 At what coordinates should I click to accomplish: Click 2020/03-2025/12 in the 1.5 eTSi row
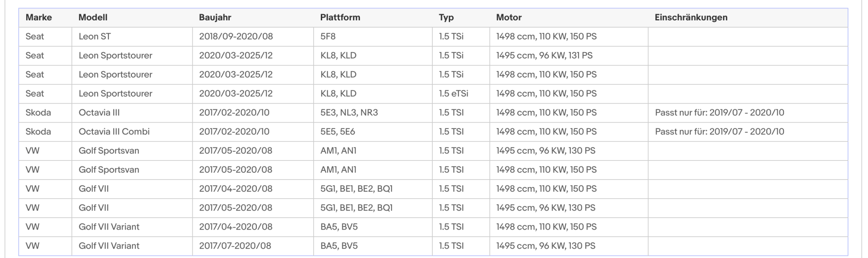pyautogui.click(x=253, y=93)
